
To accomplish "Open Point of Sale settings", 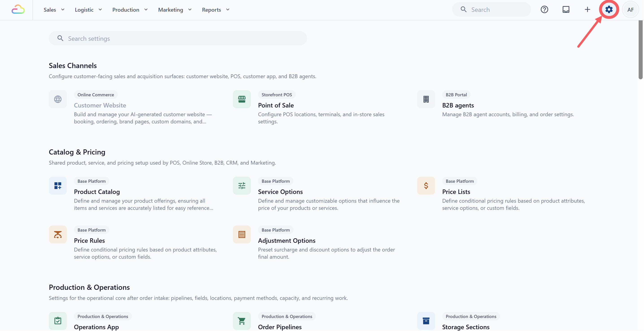I will [276, 105].
